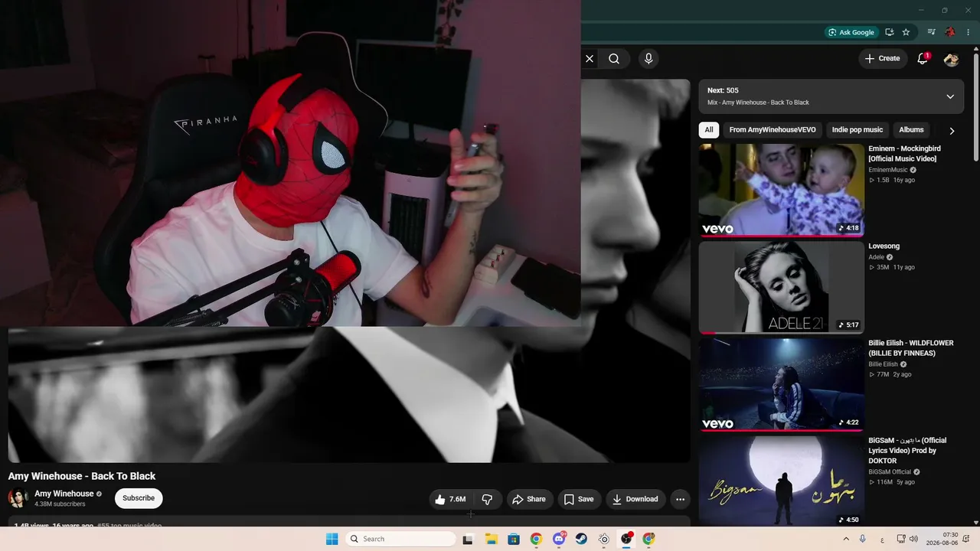Share the Back To Black video
The height and width of the screenshot is (551, 980).
click(x=529, y=499)
